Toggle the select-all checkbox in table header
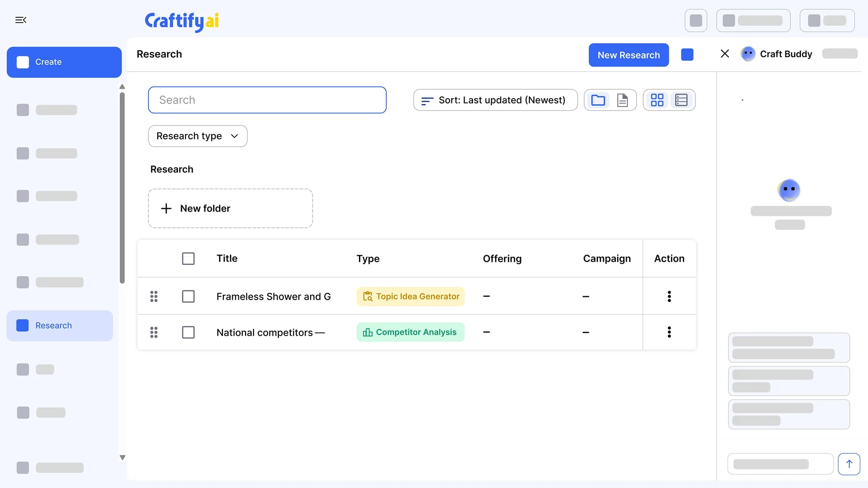Viewport: 868px width, 488px height. point(188,258)
